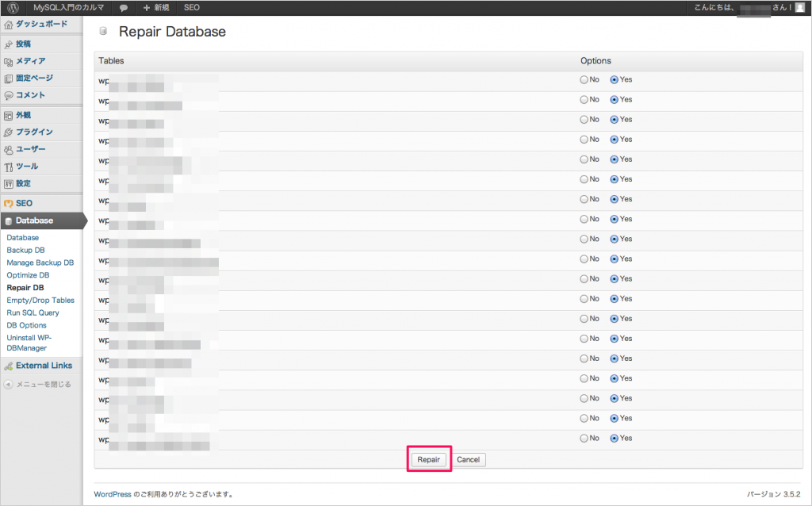Select No for the fifth table row
Image resolution: width=812 pixels, height=506 pixels.
[584, 159]
